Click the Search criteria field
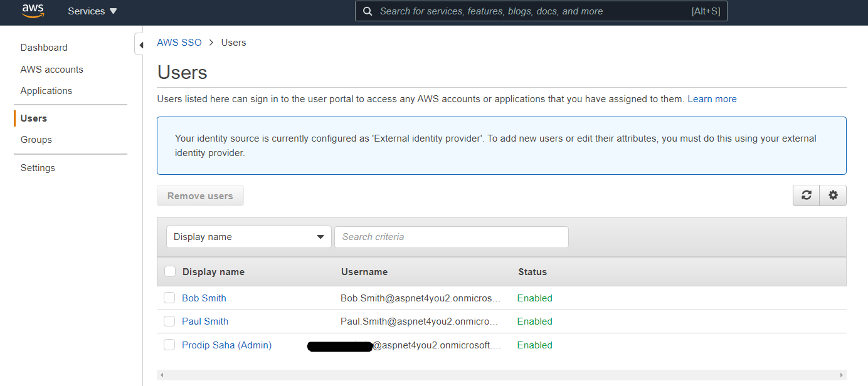 click(452, 237)
